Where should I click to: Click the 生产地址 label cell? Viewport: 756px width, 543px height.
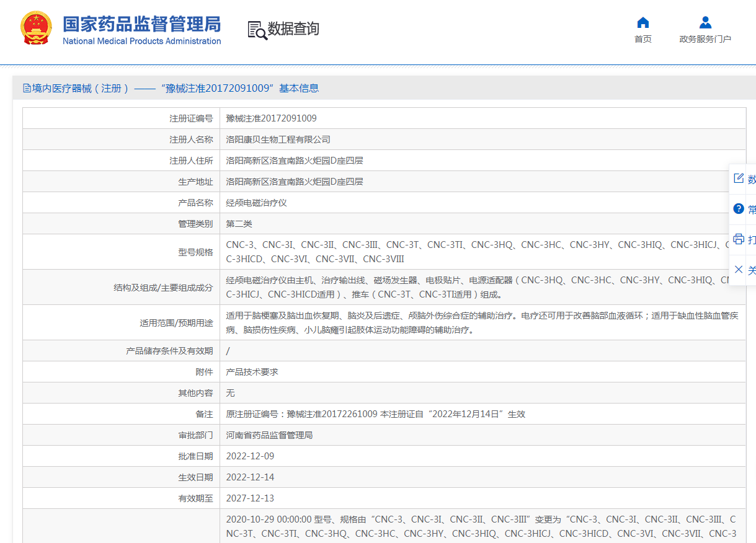pyautogui.click(x=122, y=182)
